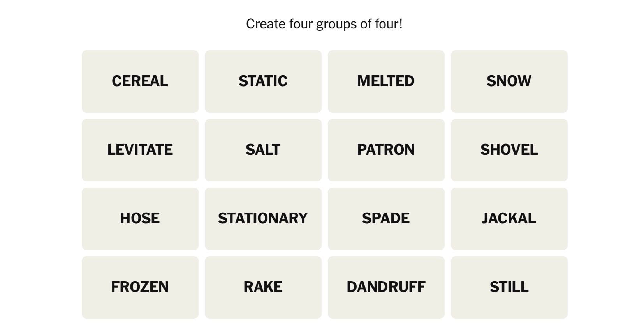Pick the SNOW tile

(509, 81)
